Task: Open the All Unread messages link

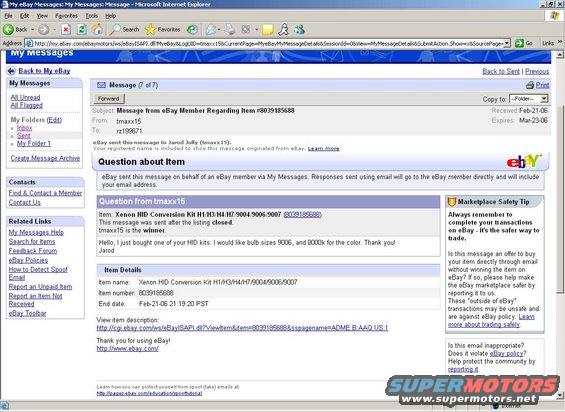Action: pos(25,97)
